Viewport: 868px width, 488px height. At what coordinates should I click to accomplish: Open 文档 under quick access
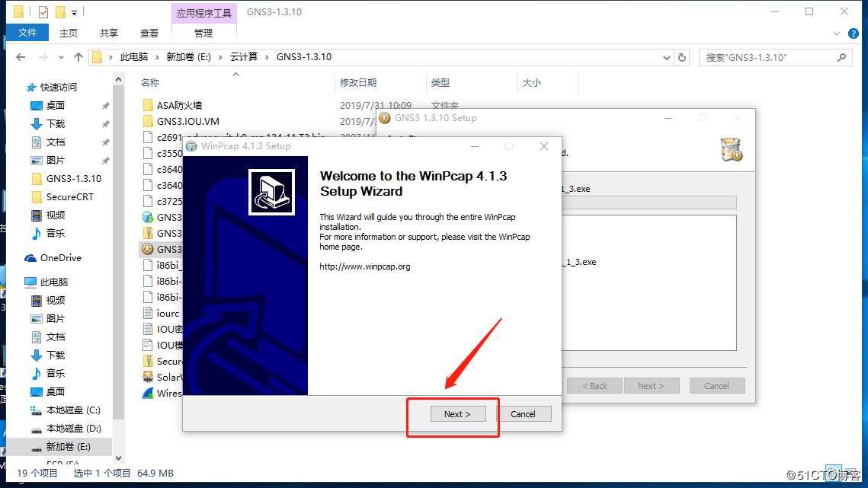tap(56, 142)
